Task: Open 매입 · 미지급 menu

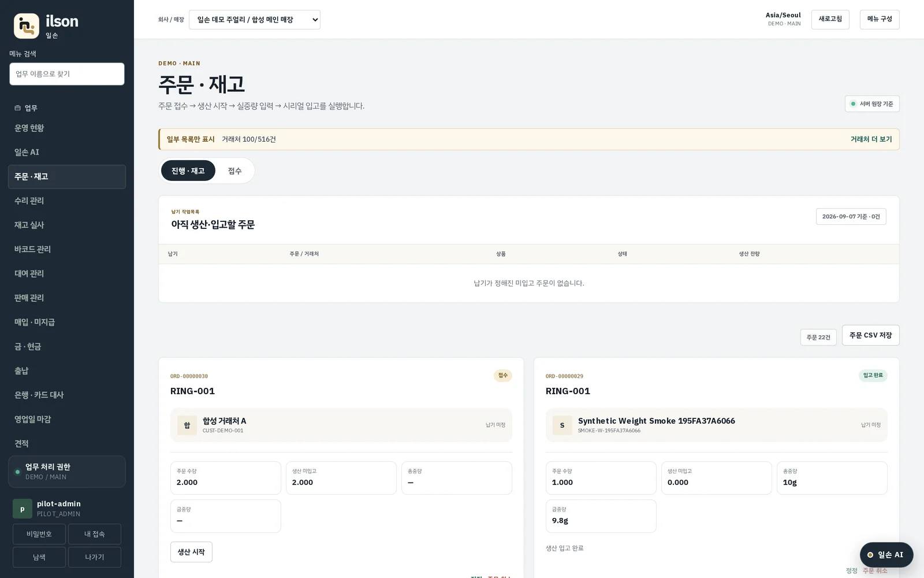Action: (67, 323)
